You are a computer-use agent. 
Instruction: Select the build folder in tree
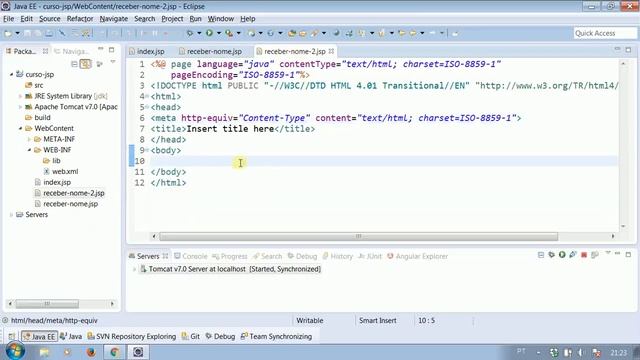coord(38,118)
